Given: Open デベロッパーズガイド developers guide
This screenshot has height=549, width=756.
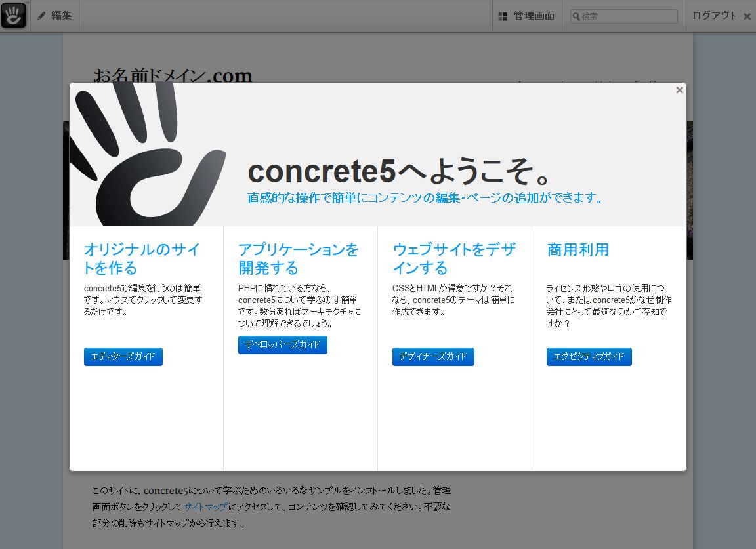Looking at the screenshot, I should (x=283, y=344).
